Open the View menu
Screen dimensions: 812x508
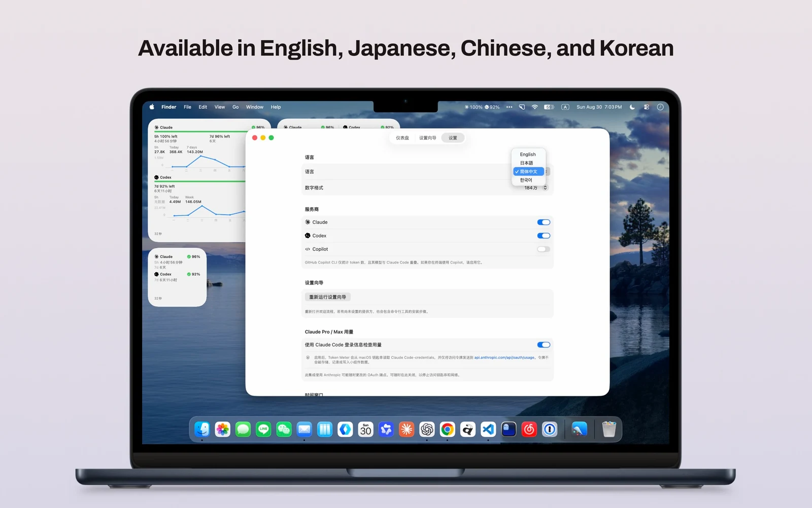point(220,107)
